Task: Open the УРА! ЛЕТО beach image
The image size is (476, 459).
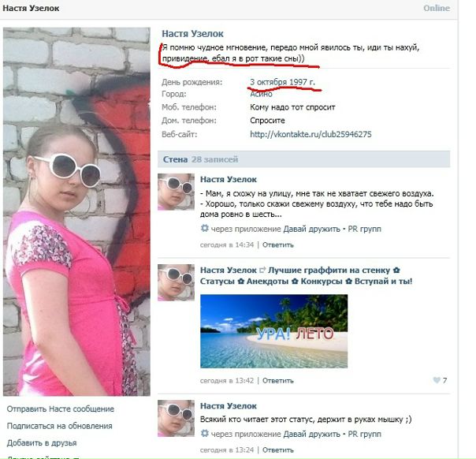Action: [273, 331]
